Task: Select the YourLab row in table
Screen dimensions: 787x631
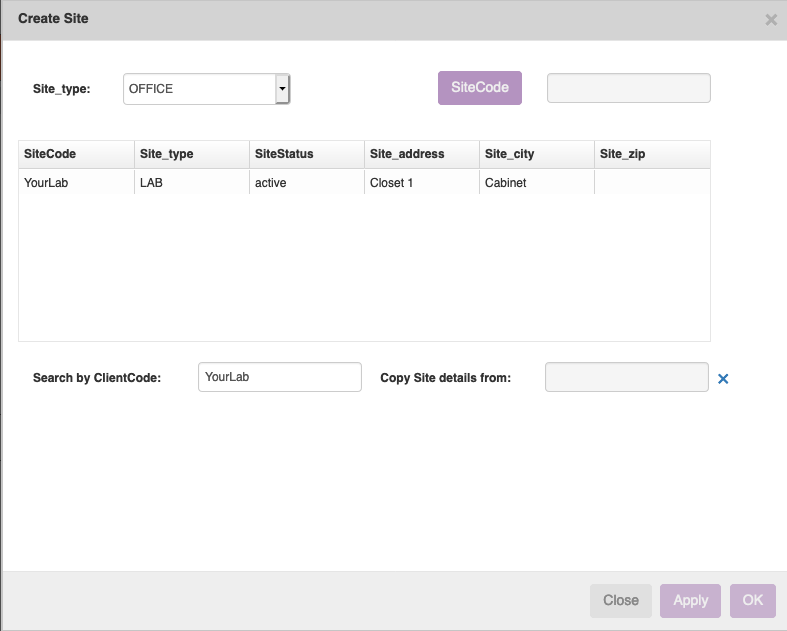Action: tap(46, 183)
